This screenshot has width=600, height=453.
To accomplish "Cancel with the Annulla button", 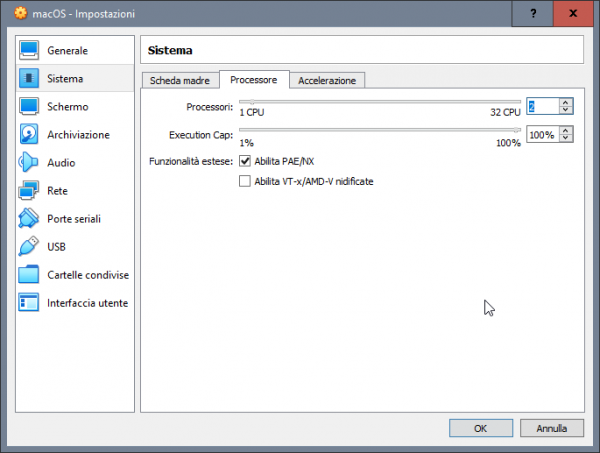I will point(551,428).
